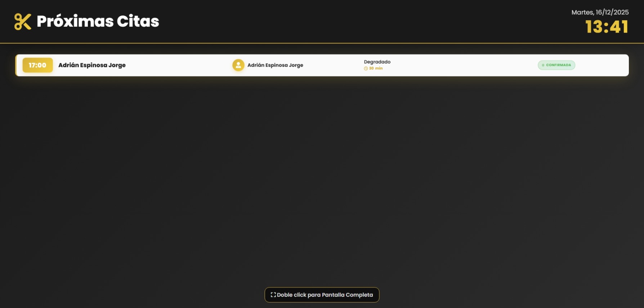Select the 17:00 time badge
The image size is (644, 308).
(37, 65)
